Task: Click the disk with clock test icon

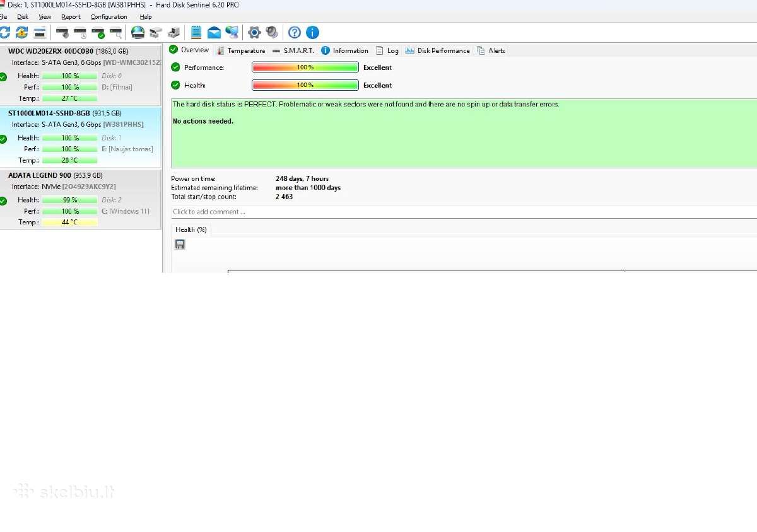Action: point(80,32)
